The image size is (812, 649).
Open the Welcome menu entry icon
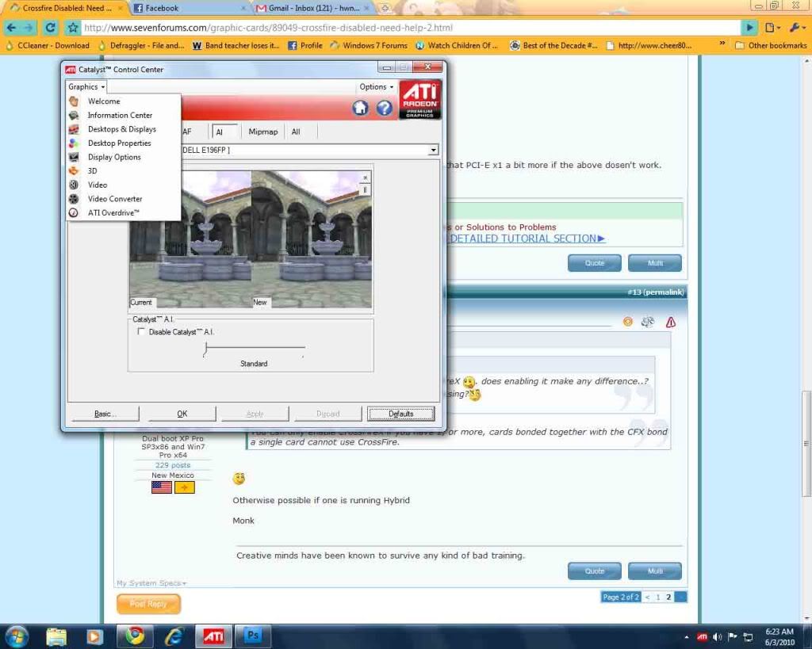[x=74, y=101]
